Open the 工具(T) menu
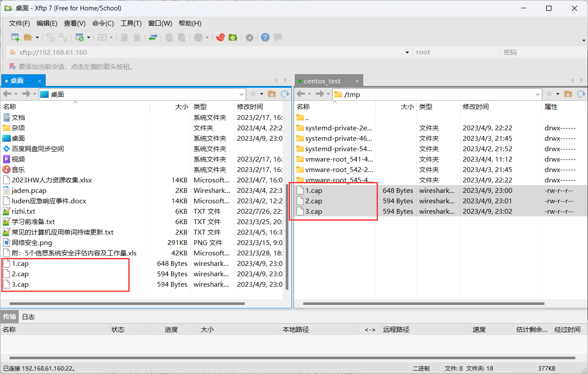Viewport: 588px width, 374px height. [x=131, y=23]
